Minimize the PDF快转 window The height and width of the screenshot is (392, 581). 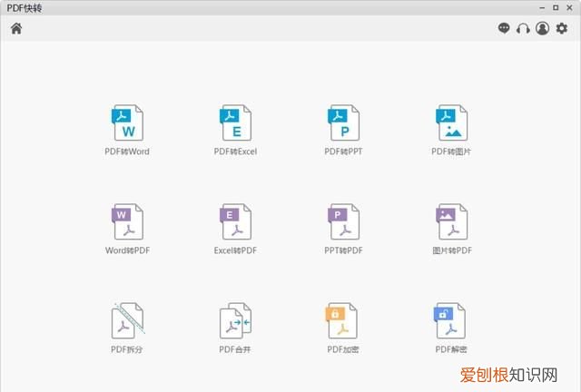click(542, 7)
